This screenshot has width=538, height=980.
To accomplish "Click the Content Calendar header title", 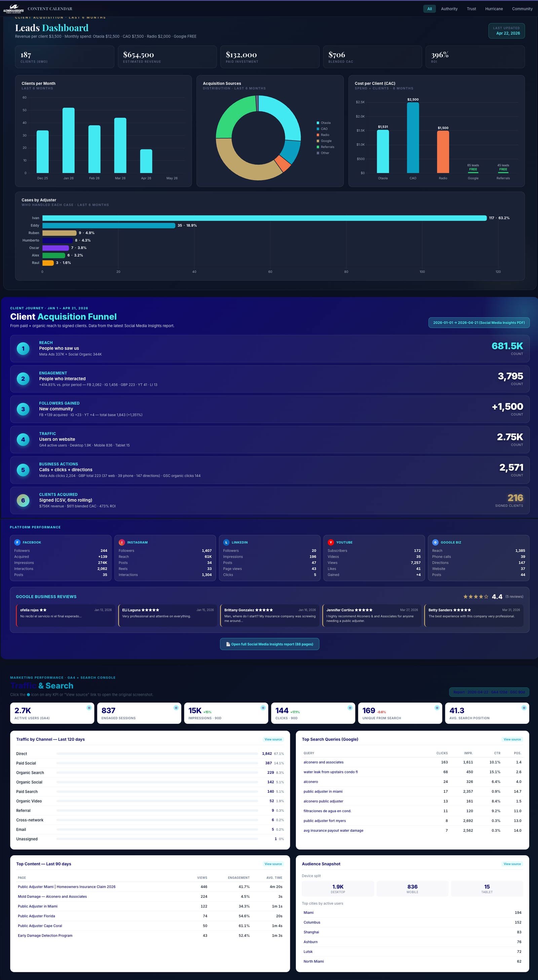I will tap(50, 9).
